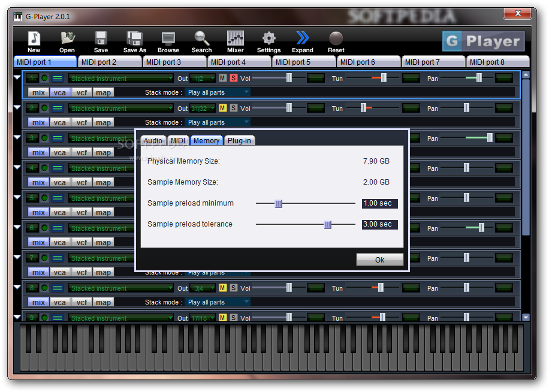Click channel 7 green LED indicator
Viewport: 549px width, 392px height.
(44, 258)
